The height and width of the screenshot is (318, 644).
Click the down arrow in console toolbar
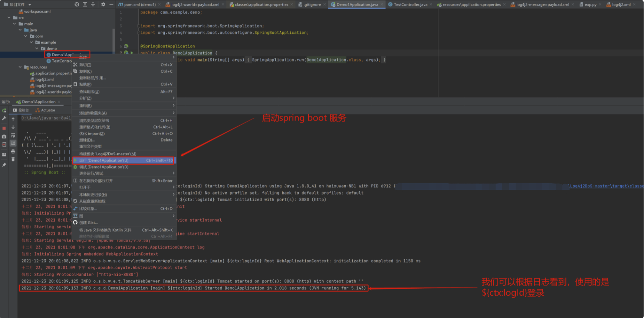point(13,127)
